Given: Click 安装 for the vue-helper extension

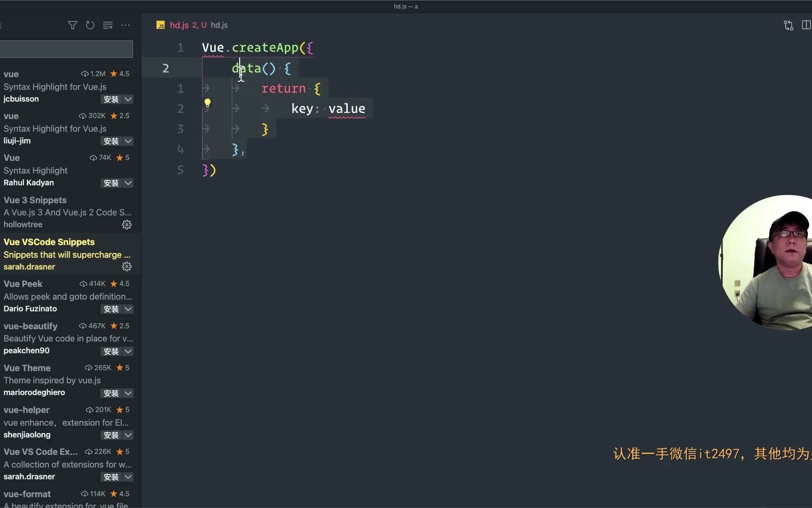Looking at the screenshot, I should tap(111, 435).
